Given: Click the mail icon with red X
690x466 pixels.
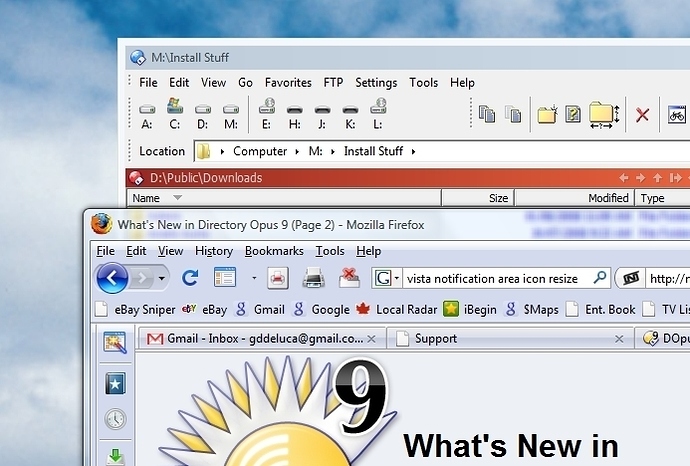Looking at the screenshot, I should tap(349, 278).
